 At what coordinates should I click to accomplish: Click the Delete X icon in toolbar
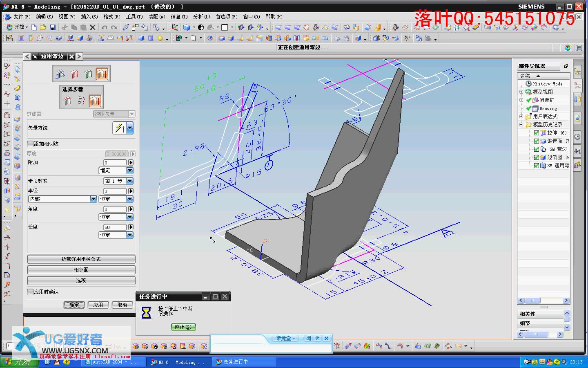coord(93,27)
